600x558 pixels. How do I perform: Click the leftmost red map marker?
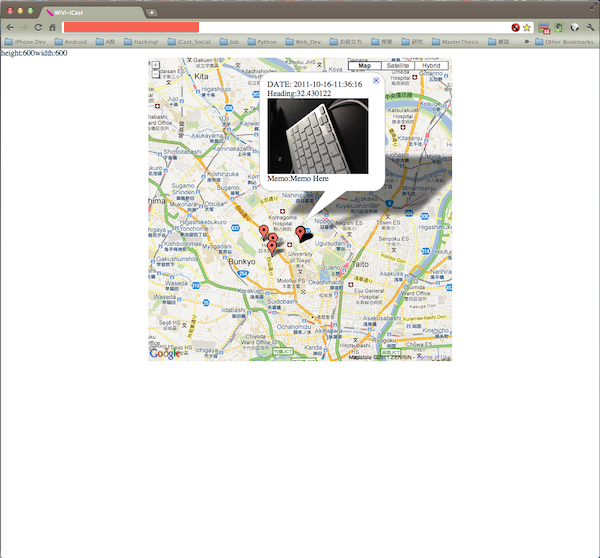coord(263,232)
